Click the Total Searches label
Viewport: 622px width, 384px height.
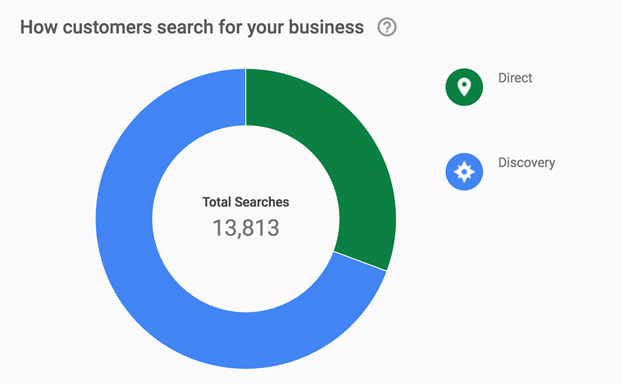click(x=246, y=202)
